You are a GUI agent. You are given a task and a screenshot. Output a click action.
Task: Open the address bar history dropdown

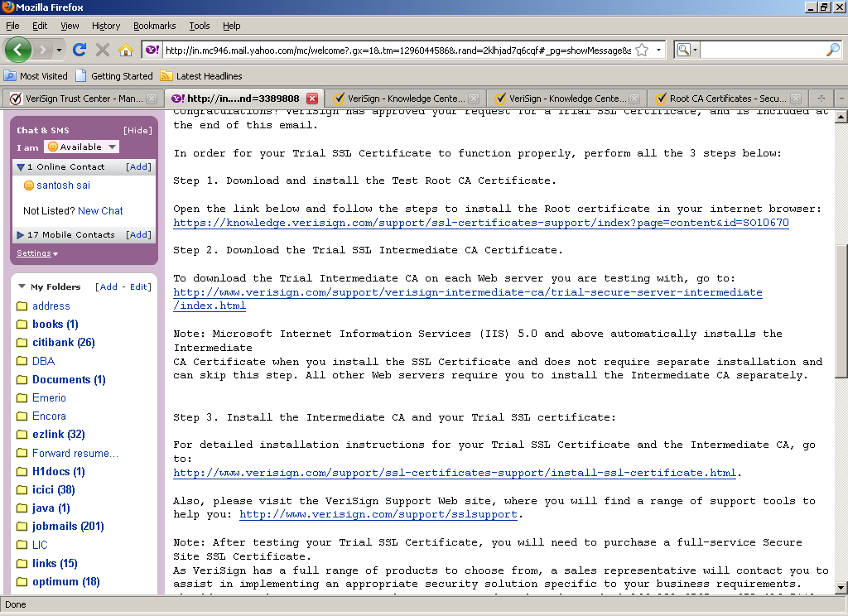[658, 50]
